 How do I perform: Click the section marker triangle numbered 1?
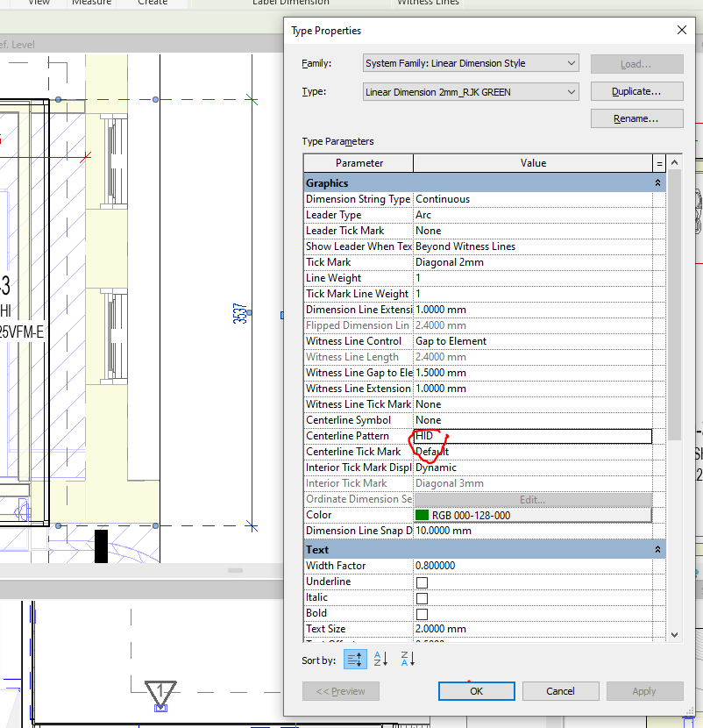tap(160, 693)
